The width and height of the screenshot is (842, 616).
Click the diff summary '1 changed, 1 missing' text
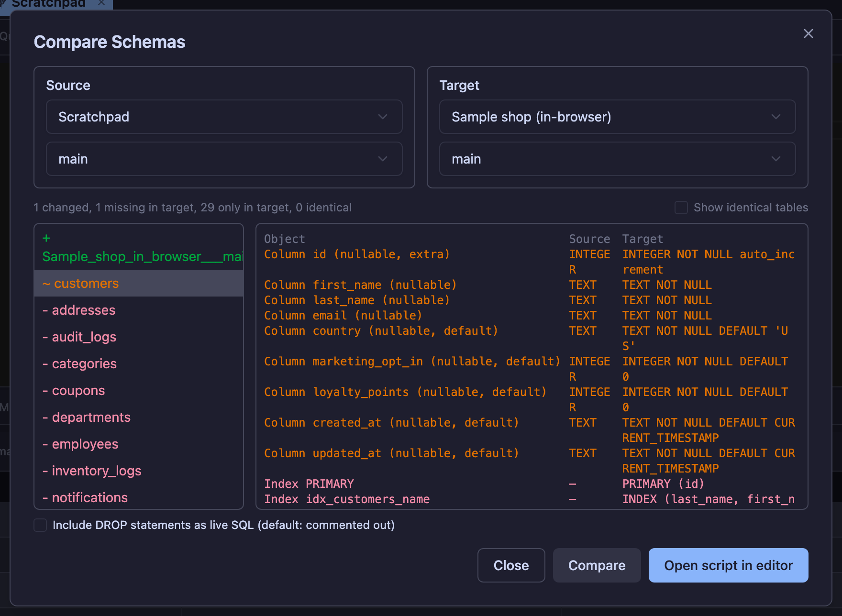point(192,208)
